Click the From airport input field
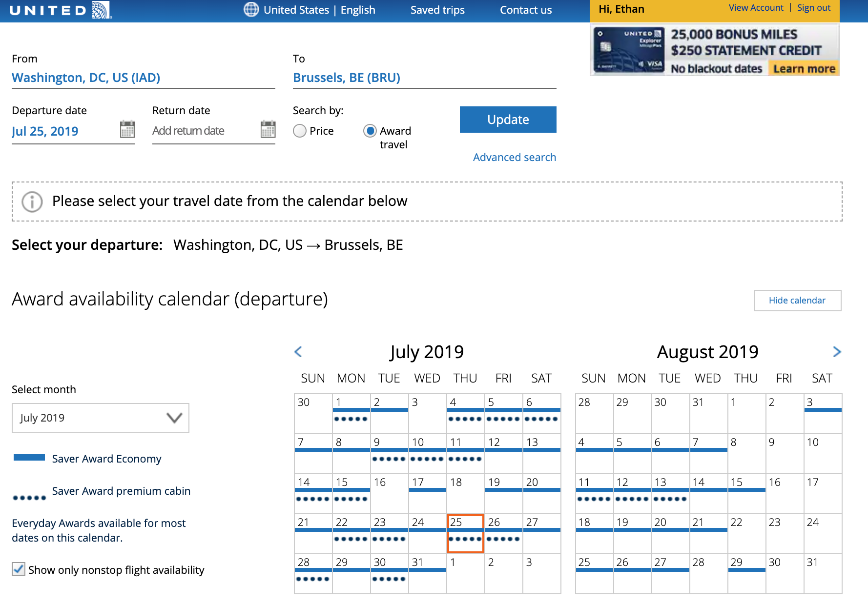The image size is (868, 605). point(143,78)
